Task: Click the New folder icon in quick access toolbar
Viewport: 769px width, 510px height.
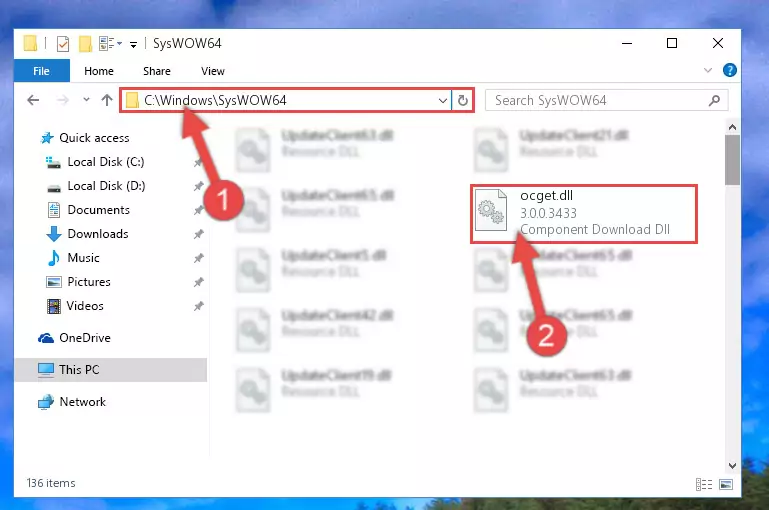Action: [x=85, y=44]
